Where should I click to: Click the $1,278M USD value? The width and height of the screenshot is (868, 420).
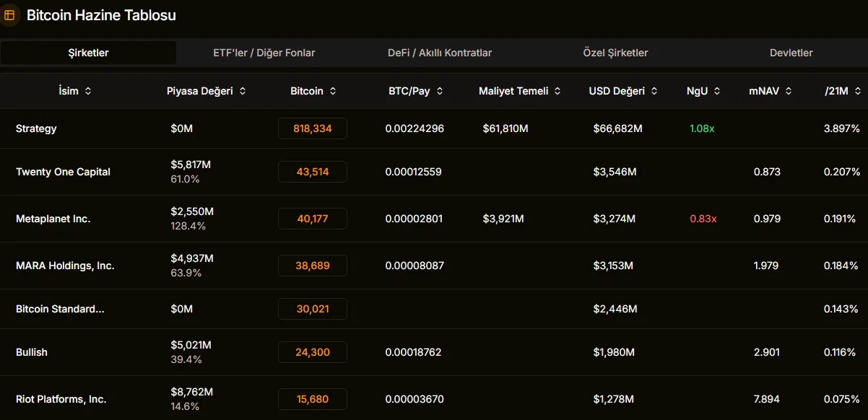tap(614, 399)
